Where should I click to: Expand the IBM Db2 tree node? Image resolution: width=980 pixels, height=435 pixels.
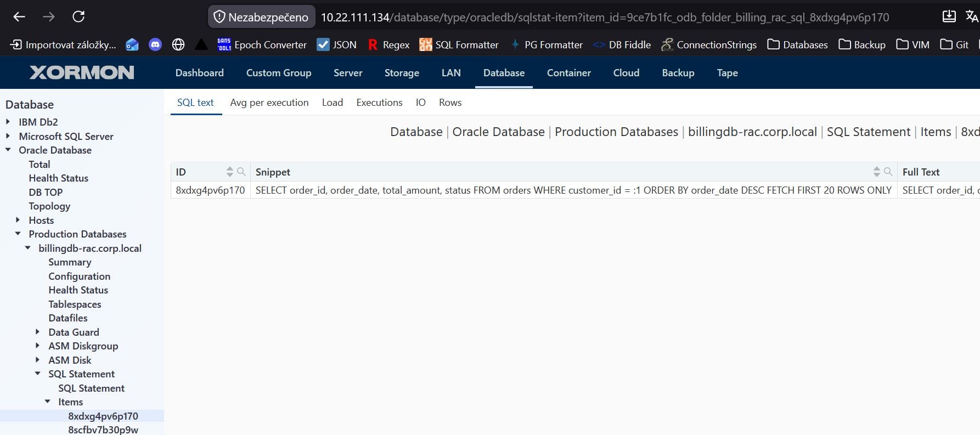[x=8, y=122]
